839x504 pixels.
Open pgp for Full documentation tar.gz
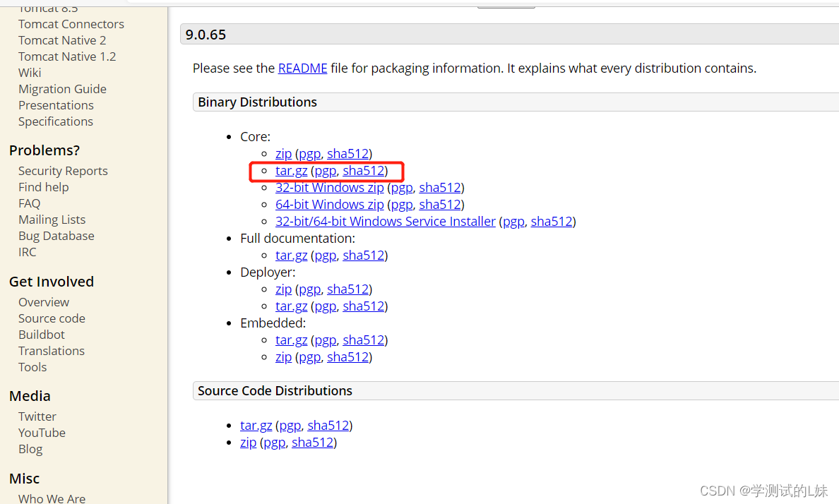pyautogui.click(x=326, y=256)
